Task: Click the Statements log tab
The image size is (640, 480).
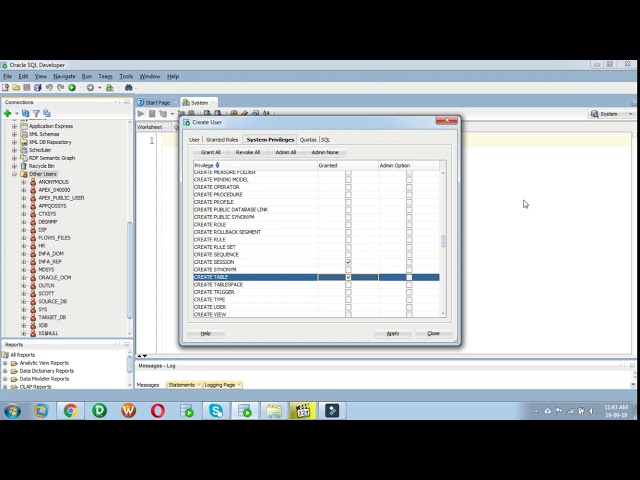Action: pyautogui.click(x=182, y=385)
